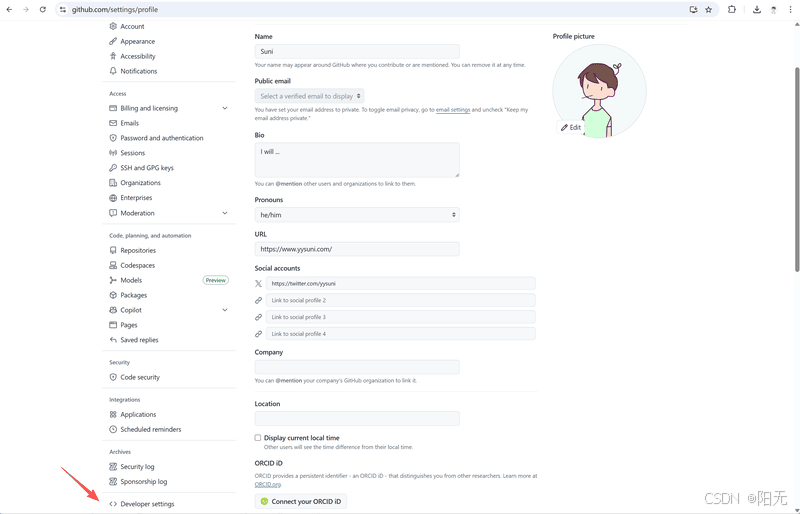This screenshot has height=514, width=800.
Task: Click the Developer settings code icon
Action: click(113, 504)
